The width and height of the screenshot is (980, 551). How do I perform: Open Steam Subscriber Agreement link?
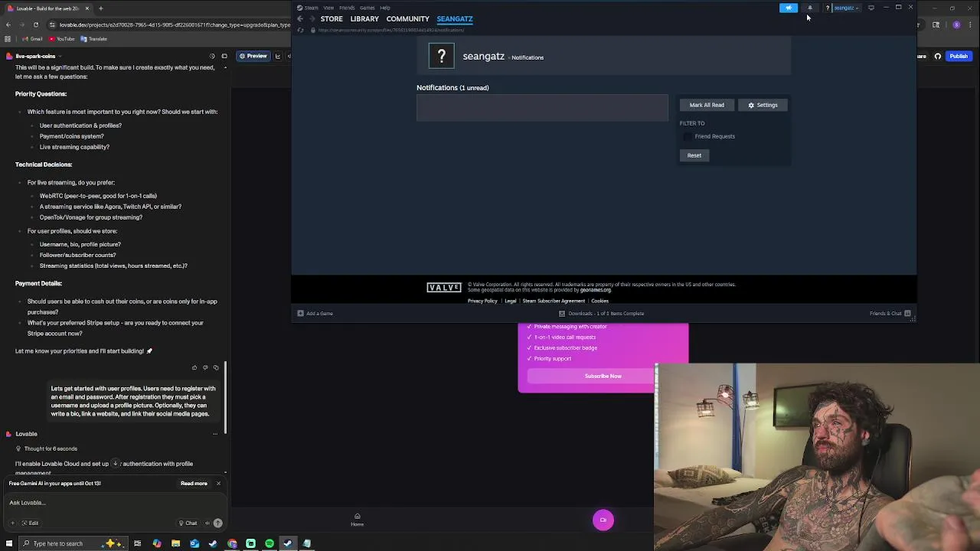tap(554, 301)
